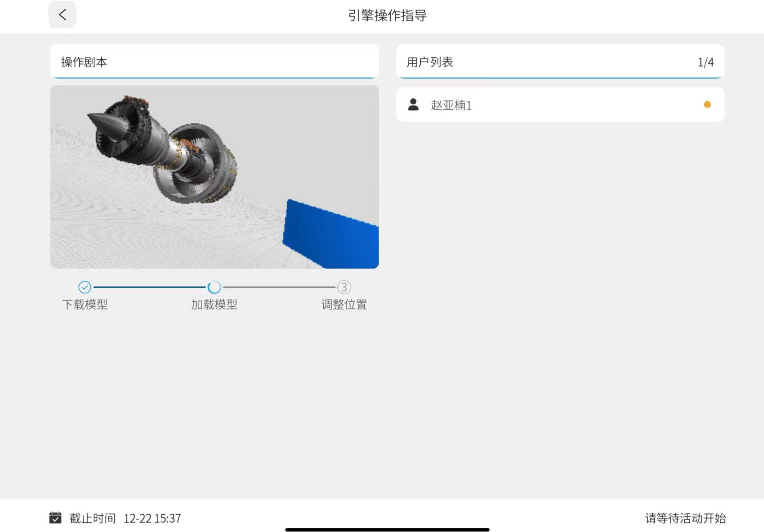Tap the home indicator bar at bottom

click(387, 529)
